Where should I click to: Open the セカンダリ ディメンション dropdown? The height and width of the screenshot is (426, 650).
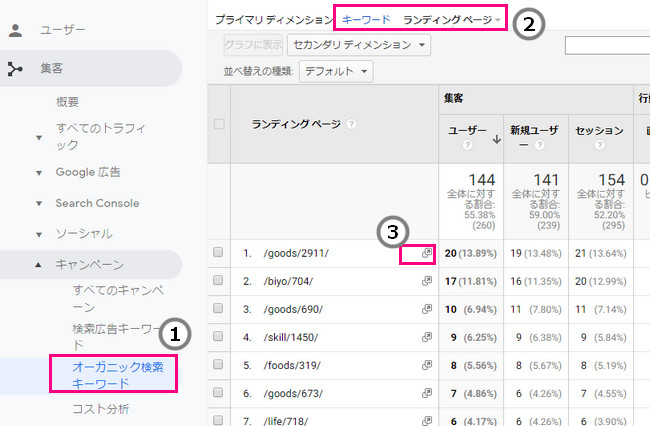[358, 45]
